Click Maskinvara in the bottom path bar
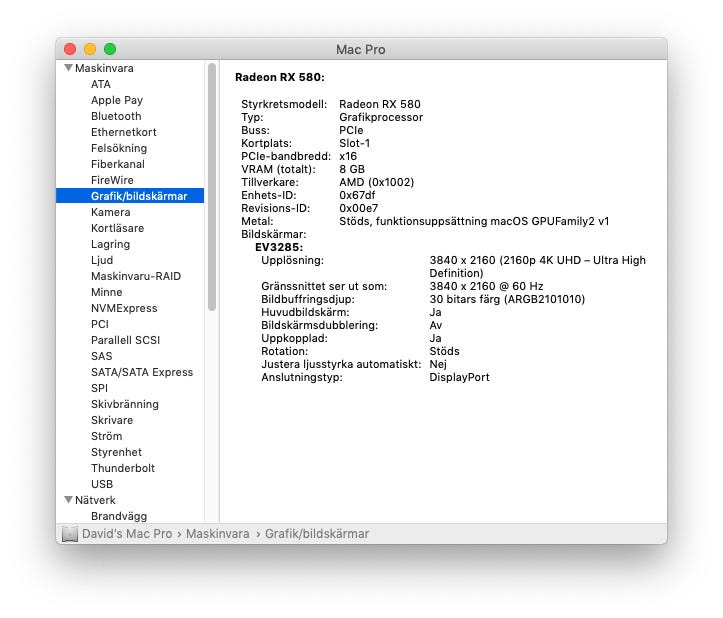Screen dimensions: 723x618 [x=217, y=534]
